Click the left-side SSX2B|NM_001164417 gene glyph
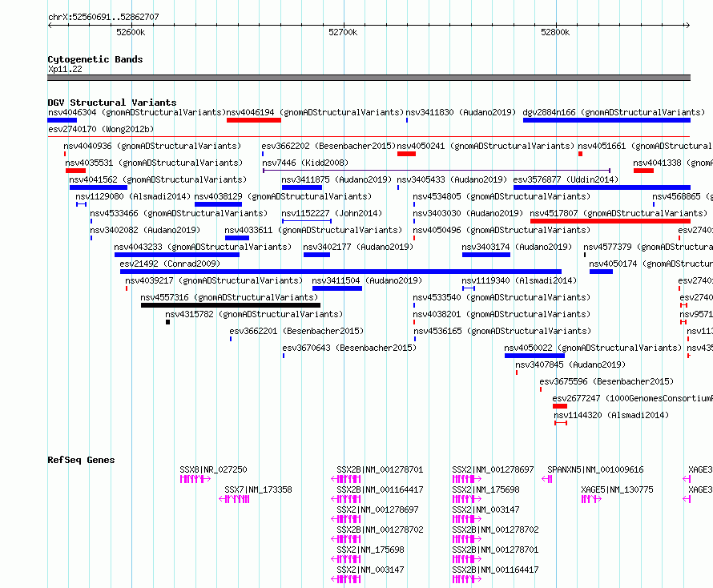713x588 pixels. (345, 499)
